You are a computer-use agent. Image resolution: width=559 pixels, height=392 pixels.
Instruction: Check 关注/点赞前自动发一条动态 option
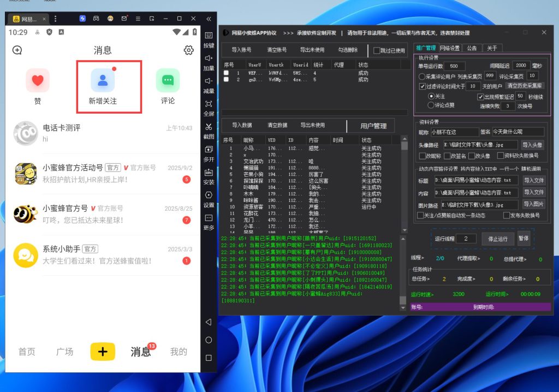click(420, 216)
